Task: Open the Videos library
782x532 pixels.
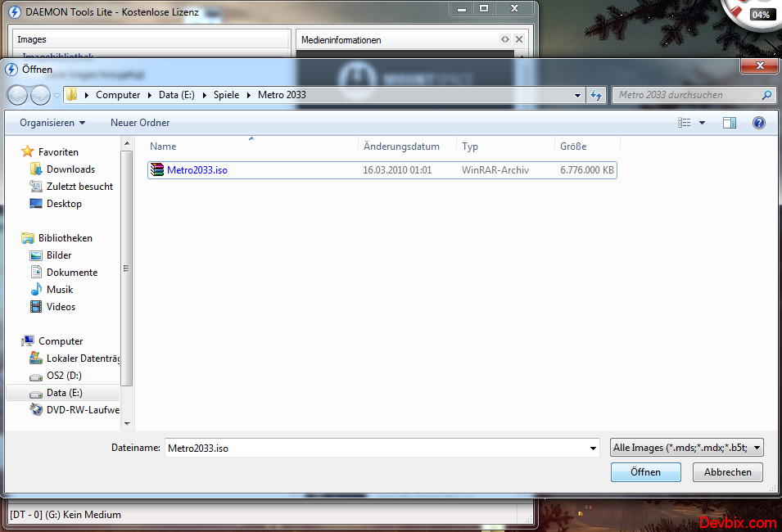Action: 61,307
